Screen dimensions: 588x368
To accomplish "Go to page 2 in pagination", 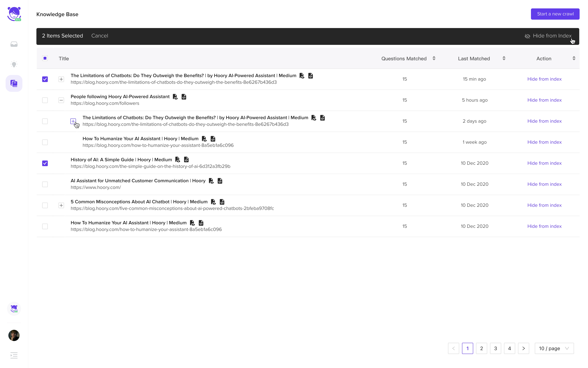I will 482,348.
